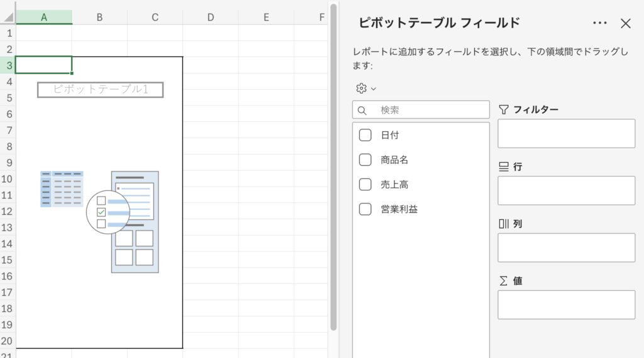The image size is (644, 358).
Task: Click the ピボットテーブル1 placeholder title
Action: tap(101, 90)
